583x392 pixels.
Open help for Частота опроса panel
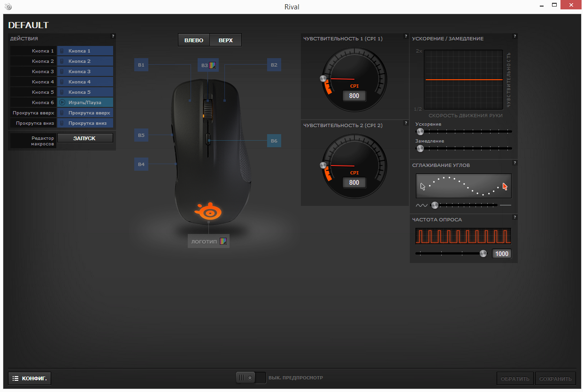click(x=515, y=217)
